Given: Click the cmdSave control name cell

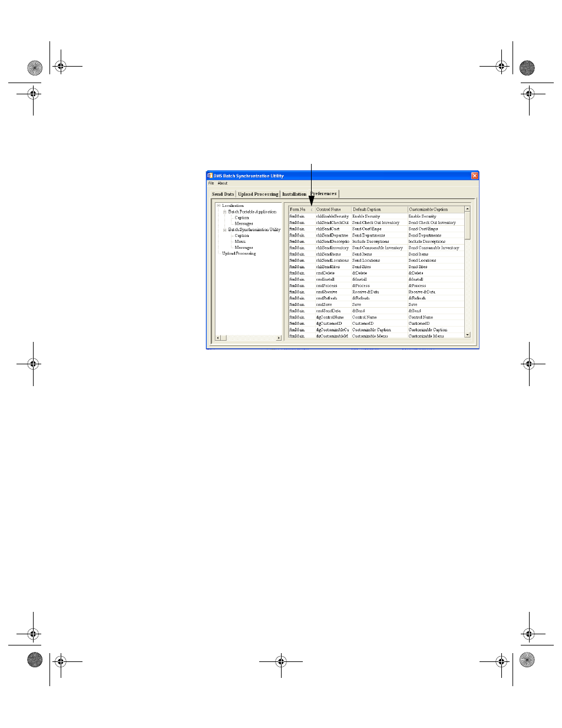Looking at the screenshot, I should click(x=333, y=305).
